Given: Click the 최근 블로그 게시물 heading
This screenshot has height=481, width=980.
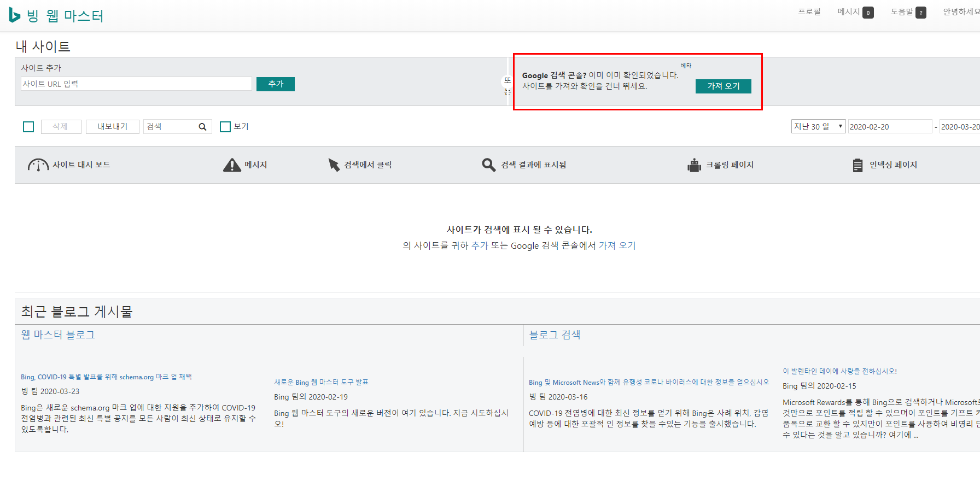Looking at the screenshot, I should pyautogui.click(x=77, y=312).
